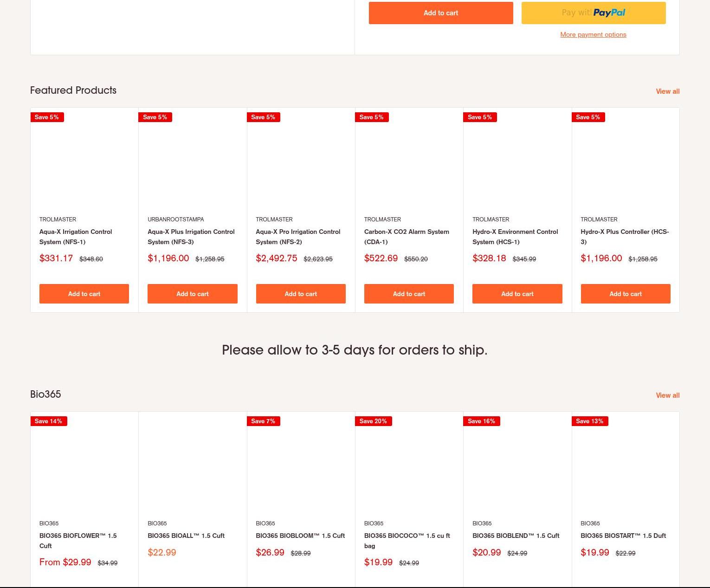The height and width of the screenshot is (588, 710).
Task: Add Aqua-X Plus Irrigation (NFS-3) to cart
Action: click(x=193, y=294)
